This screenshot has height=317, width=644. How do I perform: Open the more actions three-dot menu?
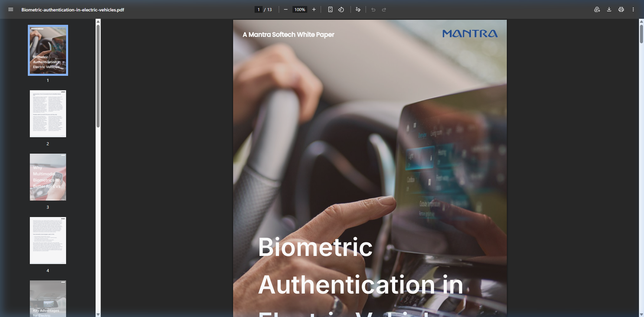point(633,9)
